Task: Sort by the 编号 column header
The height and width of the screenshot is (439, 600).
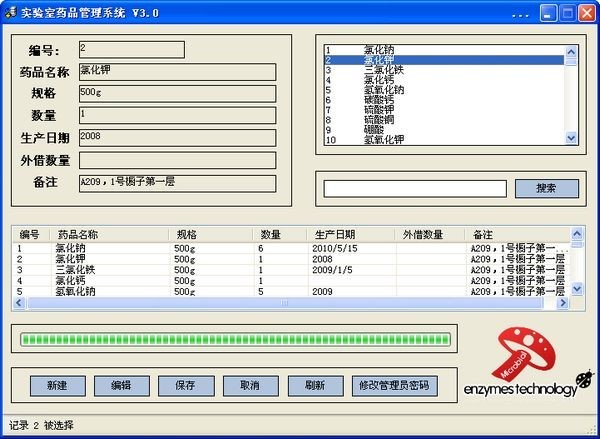Action: (x=30, y=234)
